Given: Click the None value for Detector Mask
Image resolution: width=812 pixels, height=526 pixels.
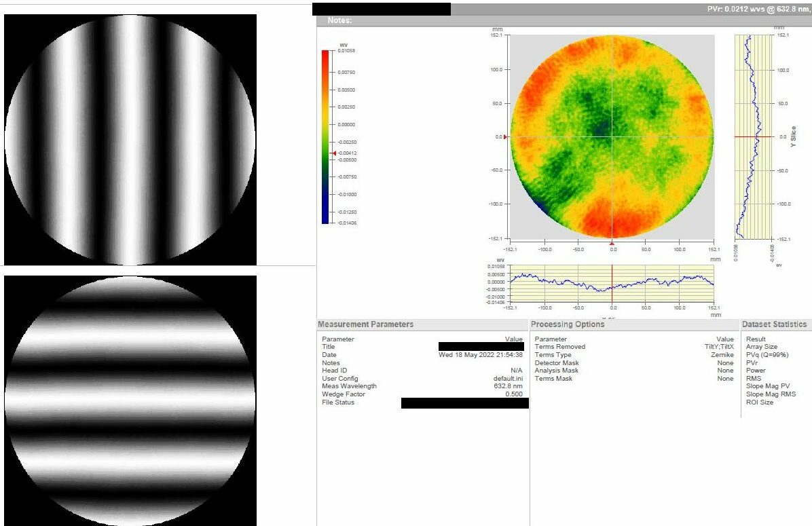Looking at the screenshot, I should [x=726, y=363].
